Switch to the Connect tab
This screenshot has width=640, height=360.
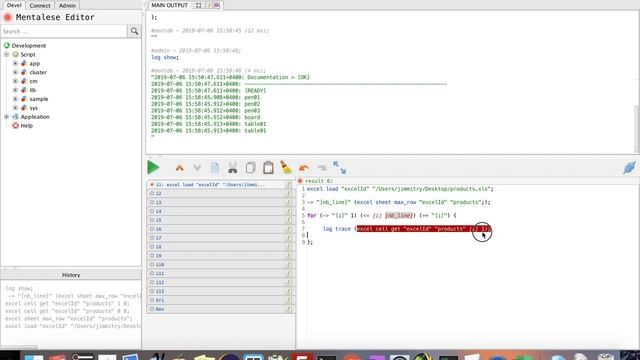(x=40, y=5)
